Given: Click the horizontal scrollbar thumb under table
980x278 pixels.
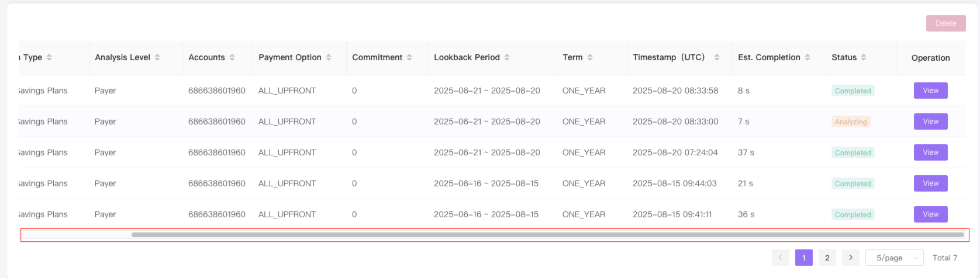Looking at the screenshot, I should [548, 235].
